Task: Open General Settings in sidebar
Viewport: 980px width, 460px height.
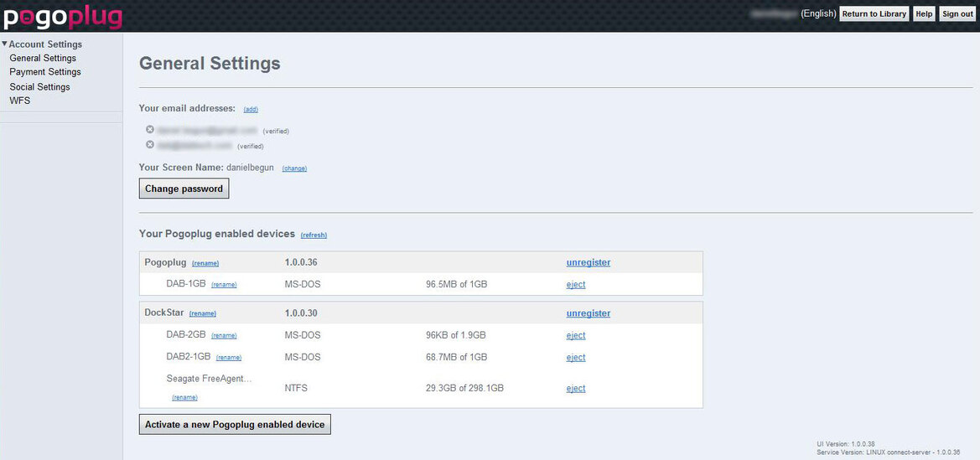Action: (x=43, y=58)
